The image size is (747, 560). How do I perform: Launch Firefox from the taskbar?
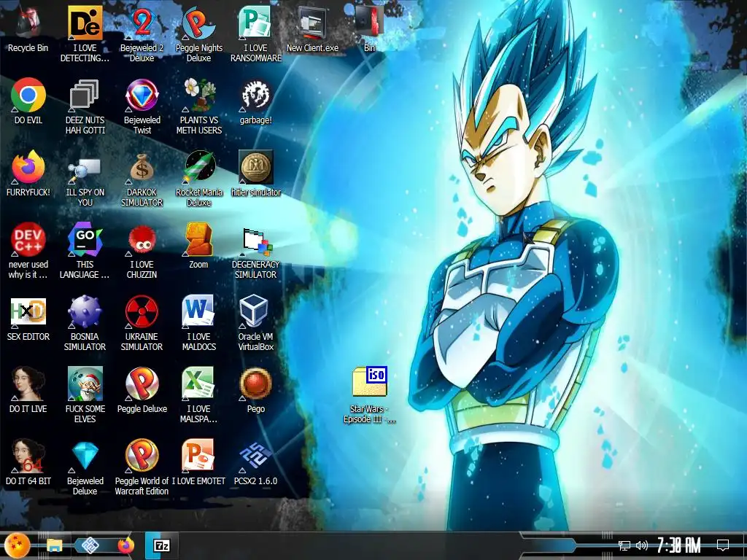(x=125, y=545)
